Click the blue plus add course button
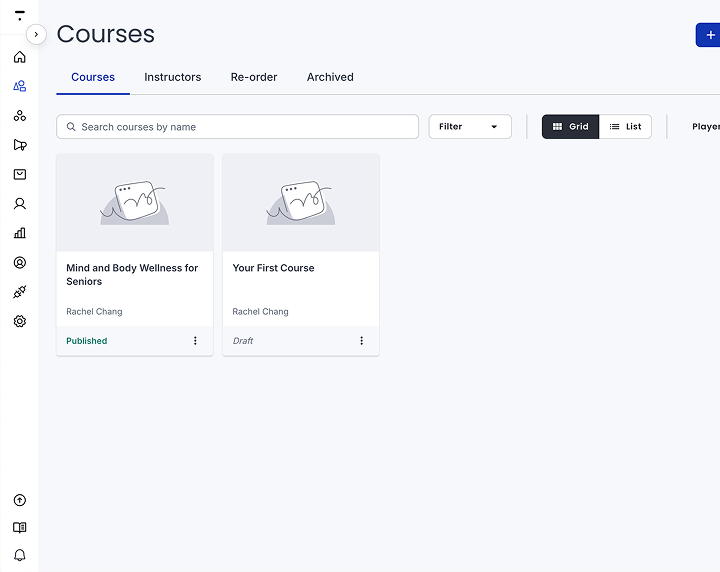This screenshot has width=720, height=572. 709,35
